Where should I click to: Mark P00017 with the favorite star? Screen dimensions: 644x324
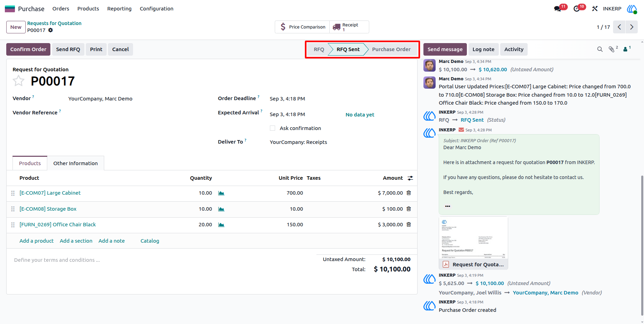pos(18,81)
